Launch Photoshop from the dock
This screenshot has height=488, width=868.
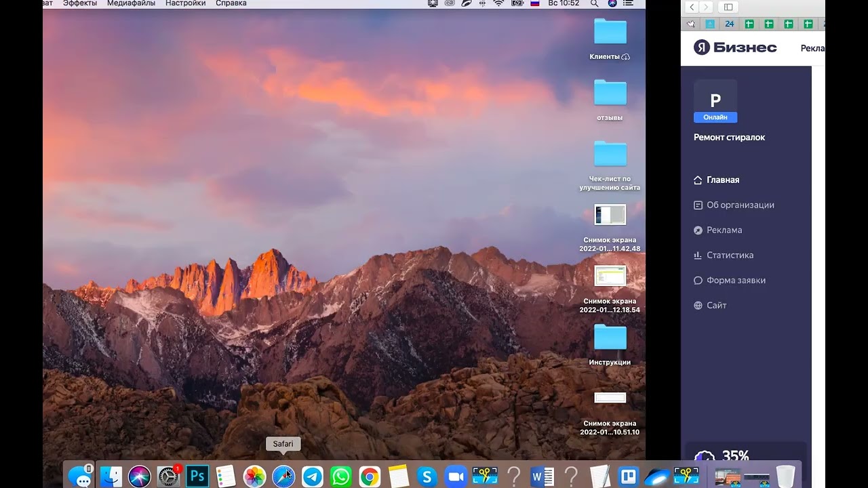coord(197,476)
